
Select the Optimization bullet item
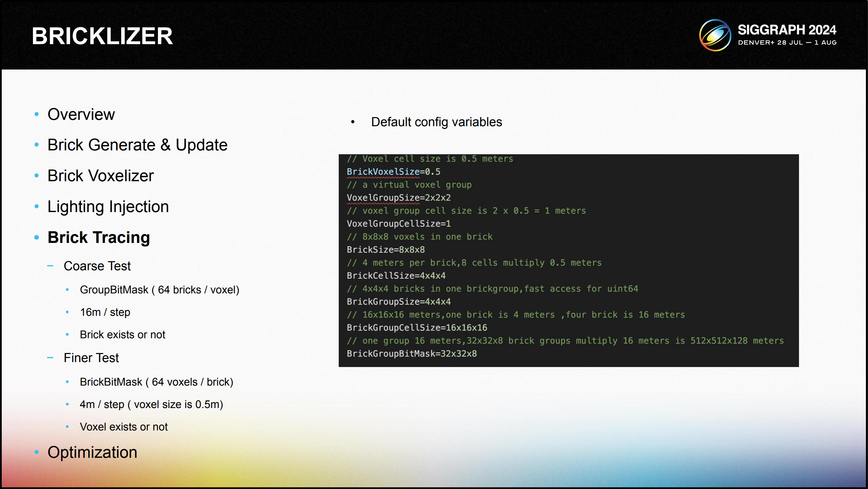coord(92,453)
